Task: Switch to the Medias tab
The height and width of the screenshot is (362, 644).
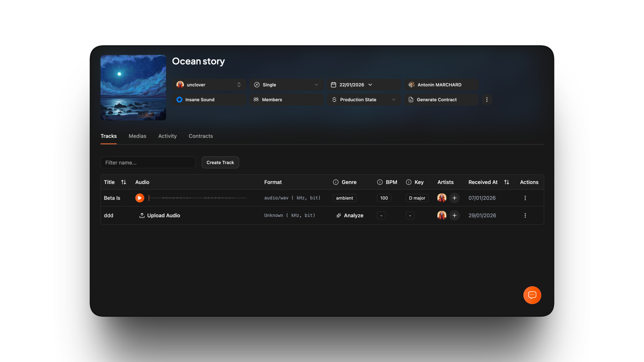Action: (x=137, y=136)
